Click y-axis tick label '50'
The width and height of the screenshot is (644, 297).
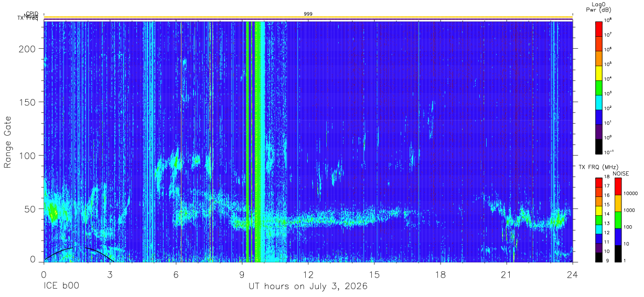click(x=30, y=209)
